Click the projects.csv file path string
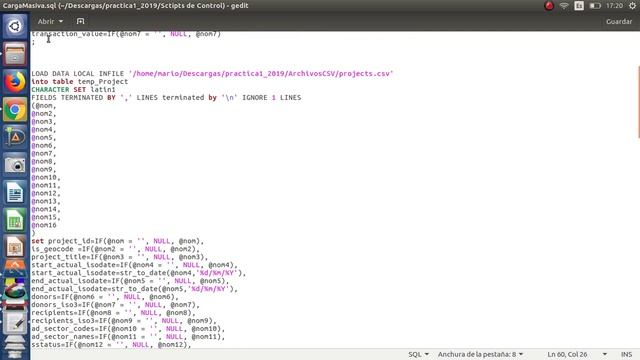640x360 pixels. coord(260,73)
